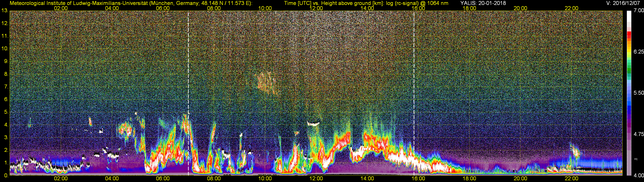Click the 4.75 value on the color scale
Screen dimensions: 644x182
coord(638,134)
